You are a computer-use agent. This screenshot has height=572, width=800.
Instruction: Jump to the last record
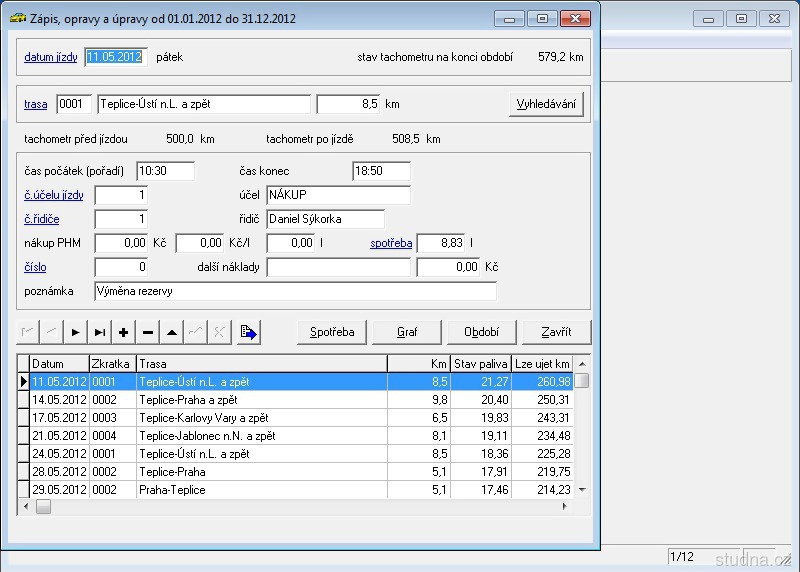click(100, 332)
